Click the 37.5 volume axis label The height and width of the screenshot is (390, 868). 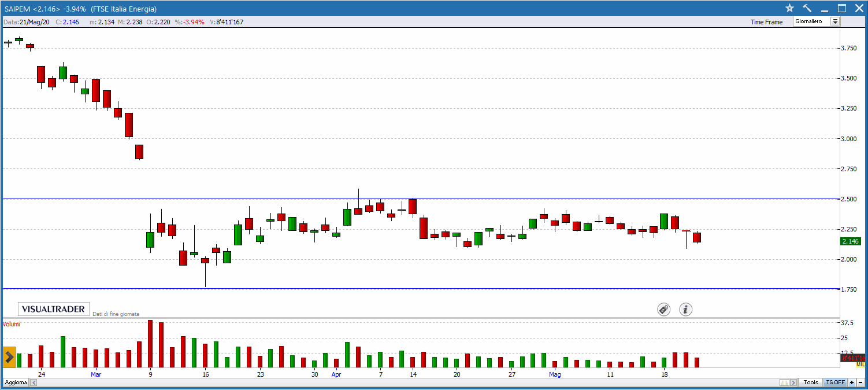point(847,323)
